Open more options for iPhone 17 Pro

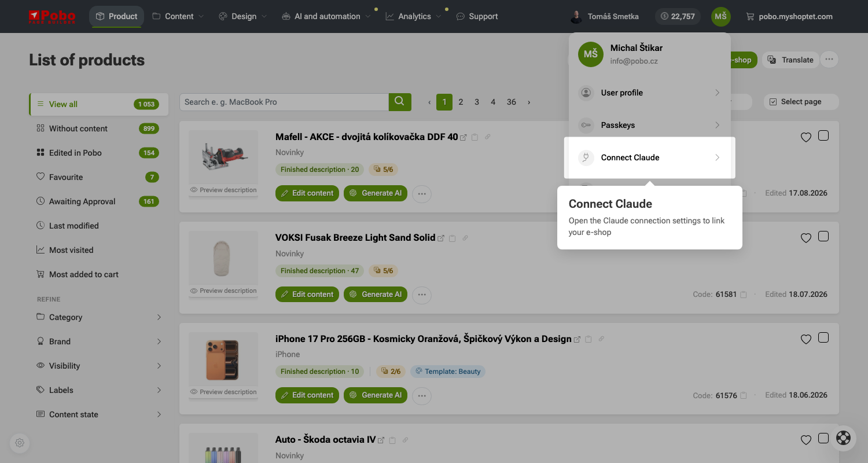tap(422, 396)
